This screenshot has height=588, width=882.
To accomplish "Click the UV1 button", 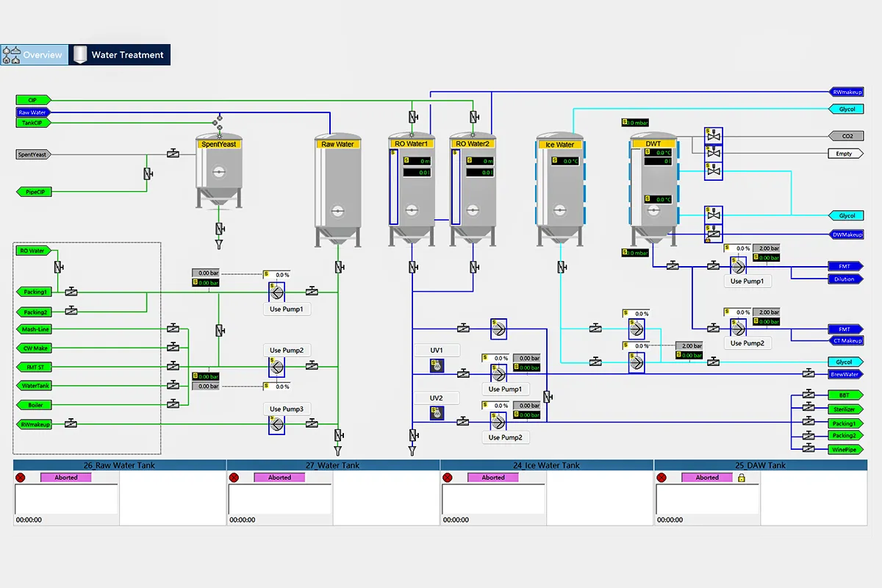I will (437, 350).
